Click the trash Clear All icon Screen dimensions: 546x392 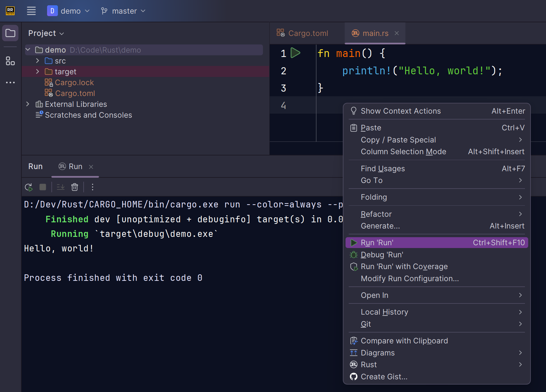point(75,187)
